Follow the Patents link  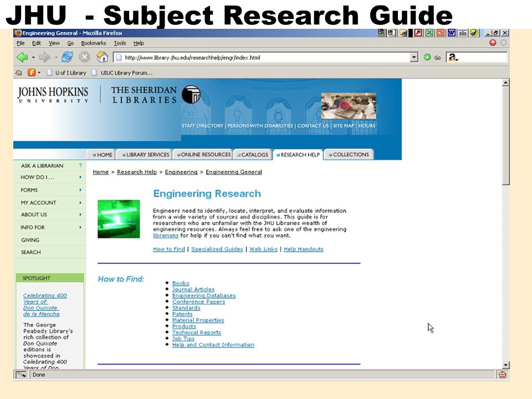tap(182, 314)
